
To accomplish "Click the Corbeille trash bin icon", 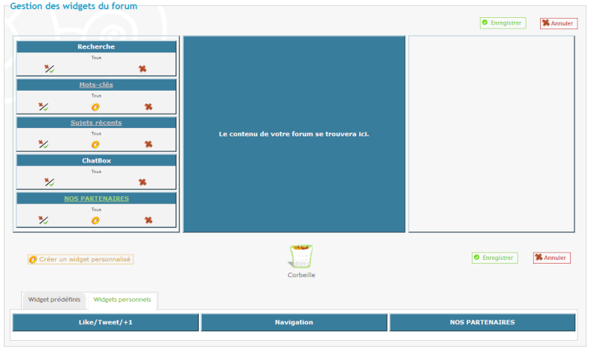I will [x=301, y=256].
